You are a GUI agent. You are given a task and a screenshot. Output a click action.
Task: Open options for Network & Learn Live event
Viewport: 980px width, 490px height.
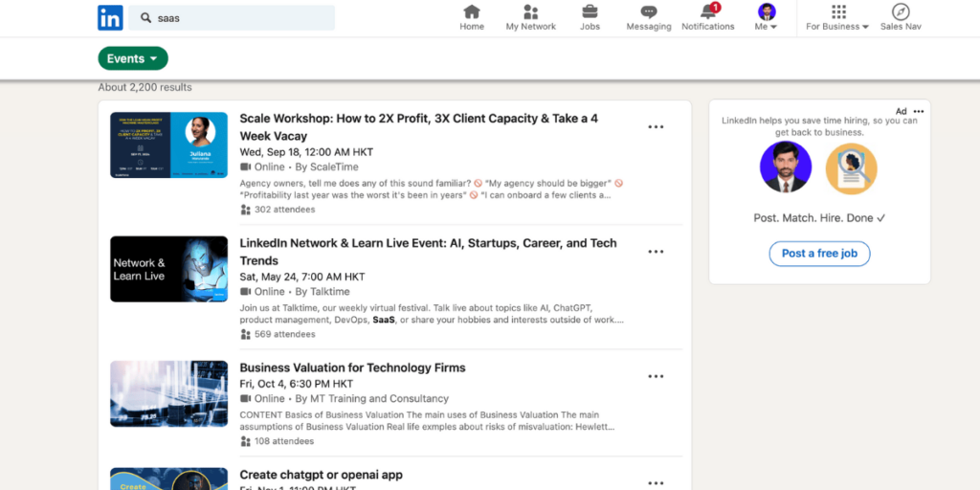[x=656, y=252]
